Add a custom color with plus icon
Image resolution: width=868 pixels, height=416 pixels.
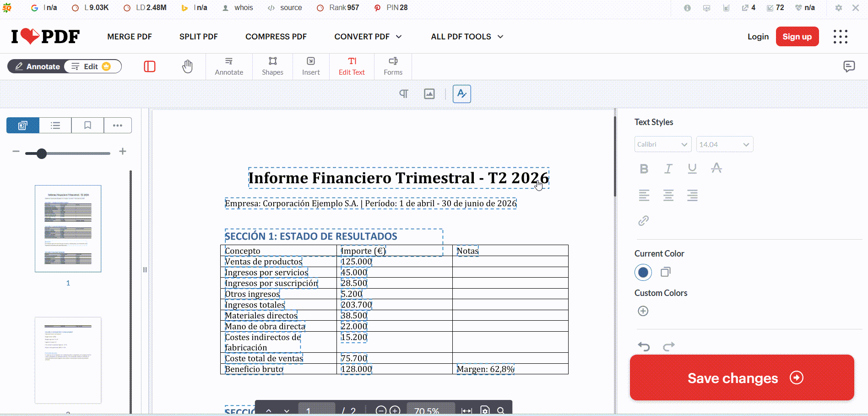(x=643, y=311)
